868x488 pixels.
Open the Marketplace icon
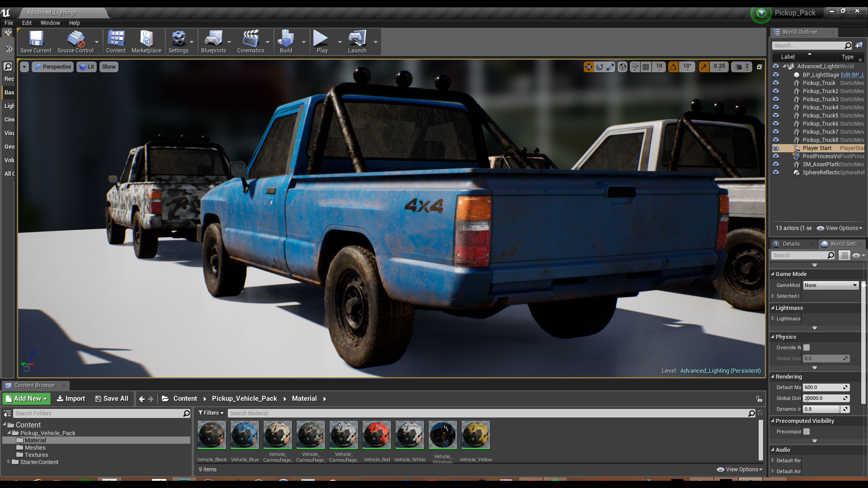click(146, 42)
